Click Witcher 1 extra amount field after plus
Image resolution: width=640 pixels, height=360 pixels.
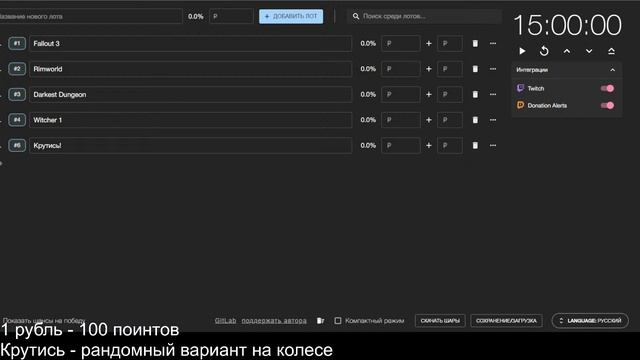pyautogui.click(x=450, y=120)
